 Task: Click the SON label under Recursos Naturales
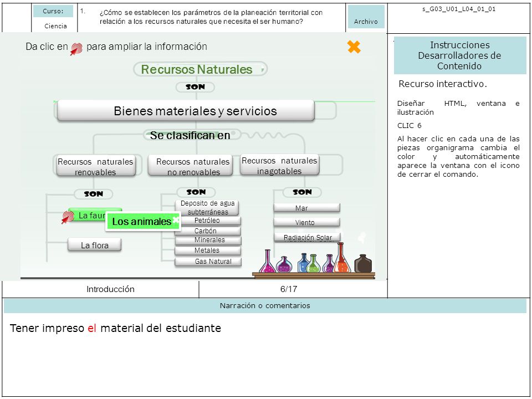click(x=195, y=87)
